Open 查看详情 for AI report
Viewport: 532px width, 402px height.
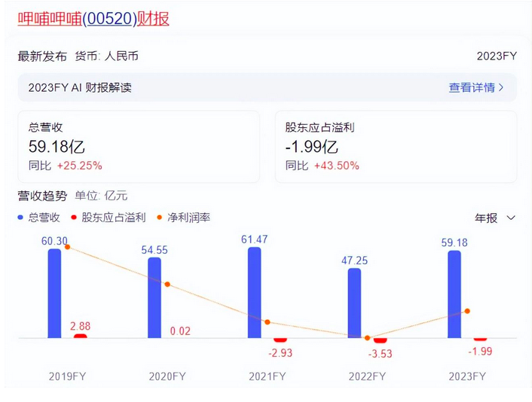click(x=472, y=87)
